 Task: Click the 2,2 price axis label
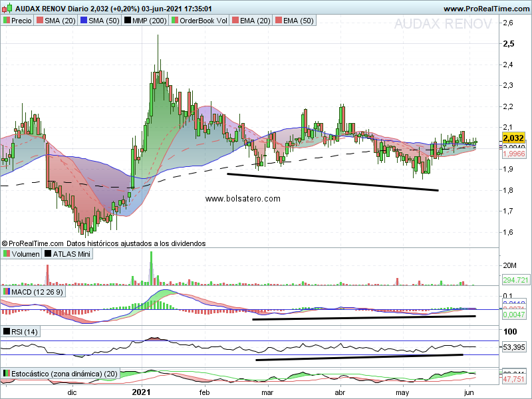[x=508, y=106]
